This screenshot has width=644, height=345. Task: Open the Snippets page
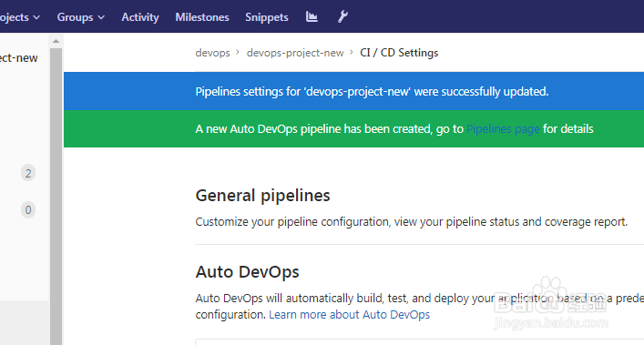267,17
